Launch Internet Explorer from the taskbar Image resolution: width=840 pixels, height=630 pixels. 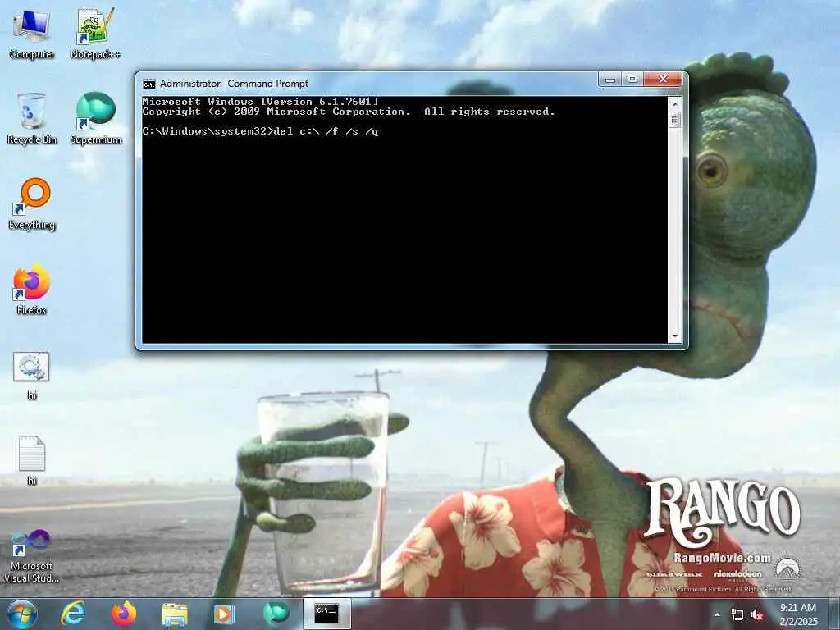73,614
